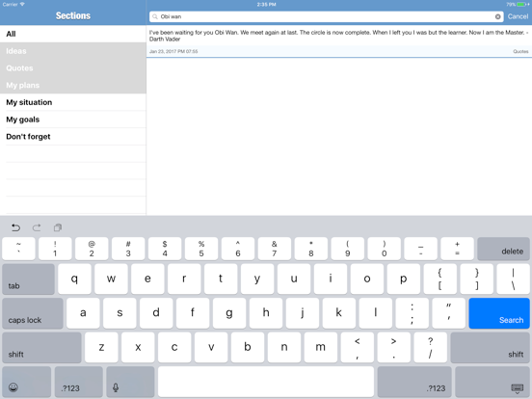532x399 pixels.
Task: Select the My situation section
Action: 73,102
